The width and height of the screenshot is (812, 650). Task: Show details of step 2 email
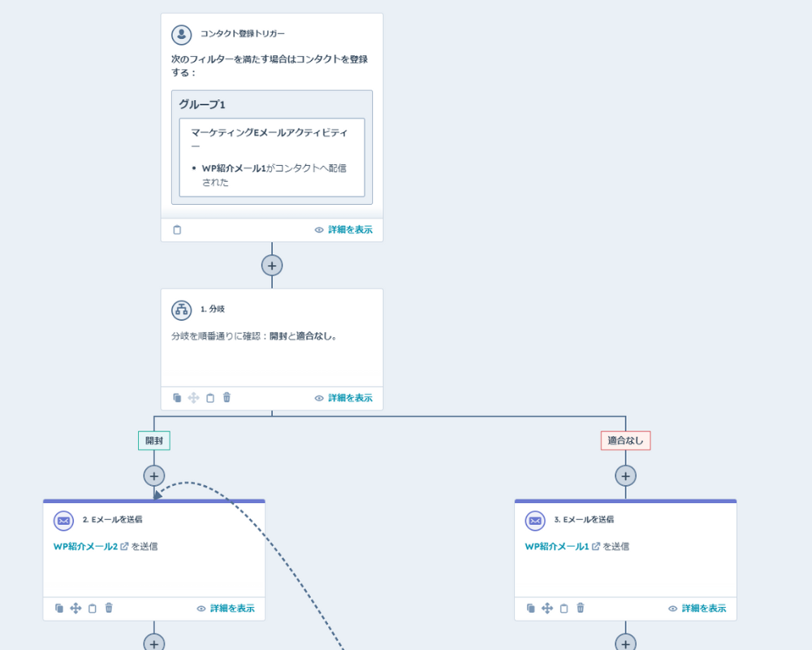tap(226, 609)
